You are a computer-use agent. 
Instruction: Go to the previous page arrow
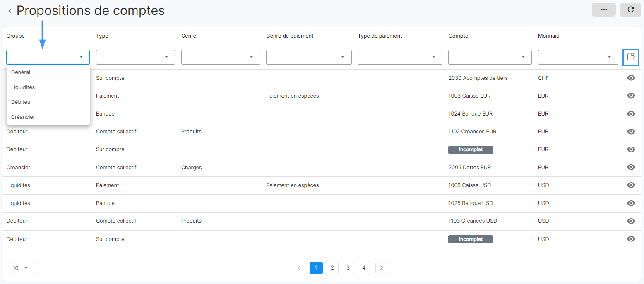299,268
